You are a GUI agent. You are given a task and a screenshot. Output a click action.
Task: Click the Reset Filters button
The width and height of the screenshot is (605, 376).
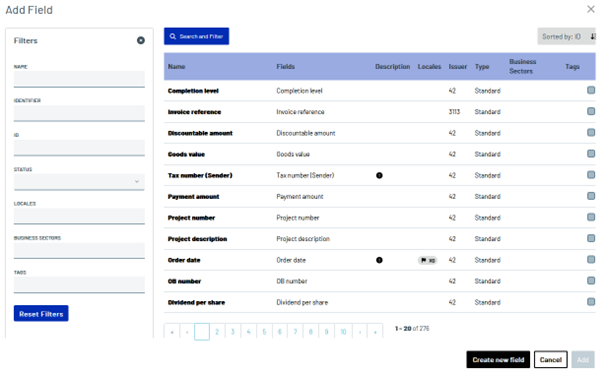point(41,313)
